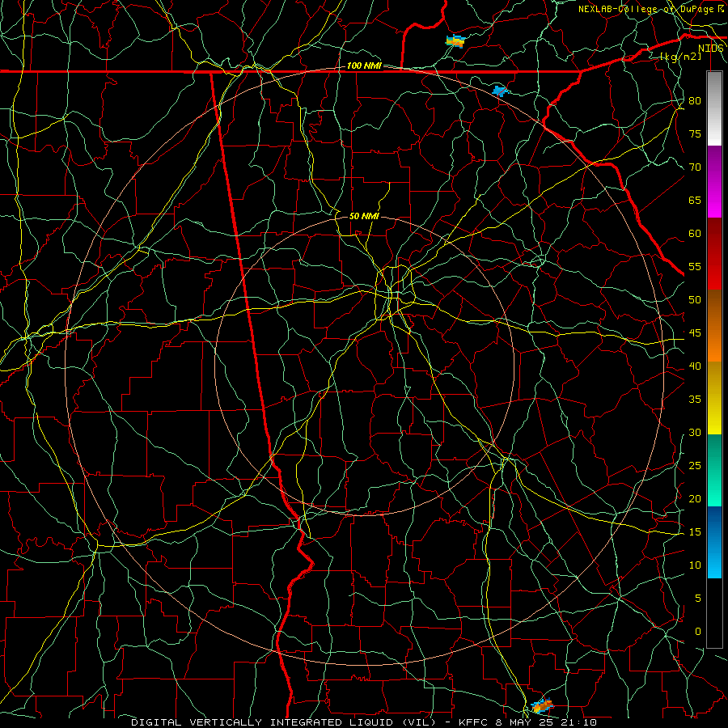Click the magenta band of the color scale
The height and width of the screenshot is (728, 728).
[x=714, y=182]
